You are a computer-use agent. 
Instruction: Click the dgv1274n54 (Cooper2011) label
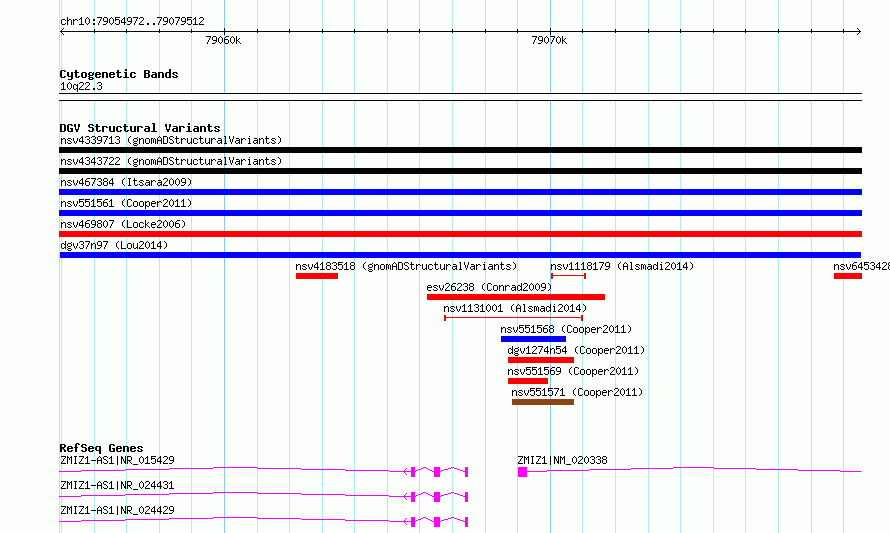[576, 350]
